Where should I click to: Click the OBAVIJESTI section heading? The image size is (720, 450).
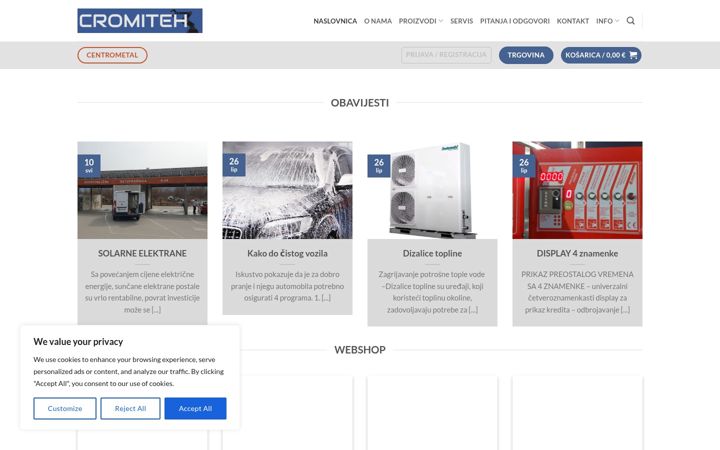point(360,103)
